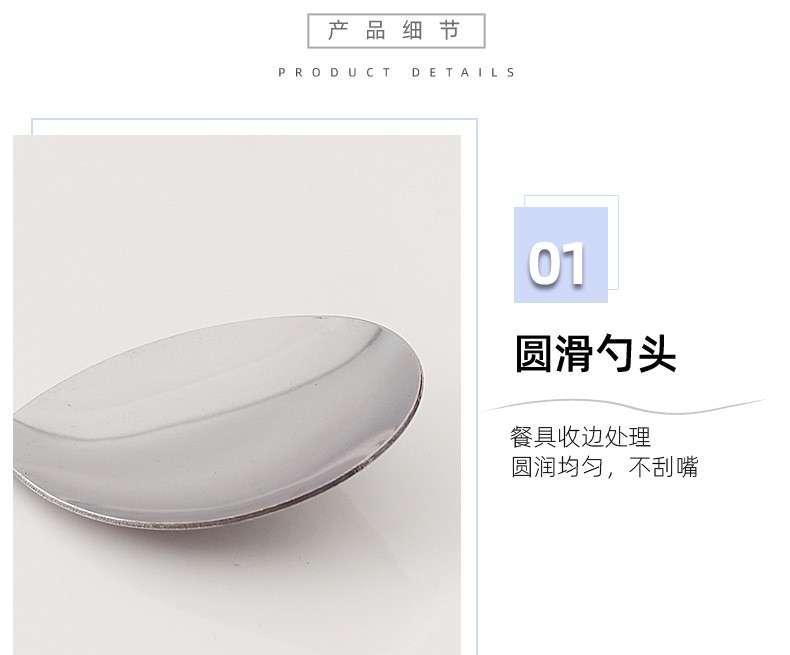The image size is (790, 655).
Task: Click the 产品细节 title box
Action: coord(396,31)
